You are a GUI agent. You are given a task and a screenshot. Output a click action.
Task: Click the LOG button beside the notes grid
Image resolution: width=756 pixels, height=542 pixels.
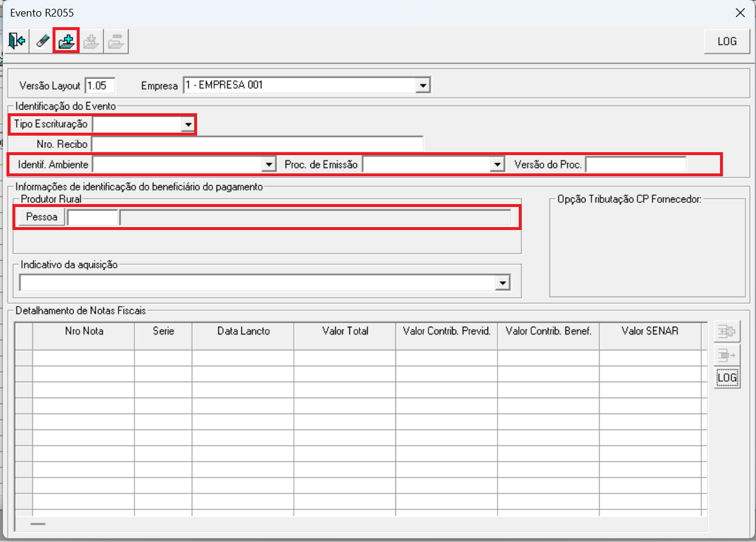pos(727,377)
